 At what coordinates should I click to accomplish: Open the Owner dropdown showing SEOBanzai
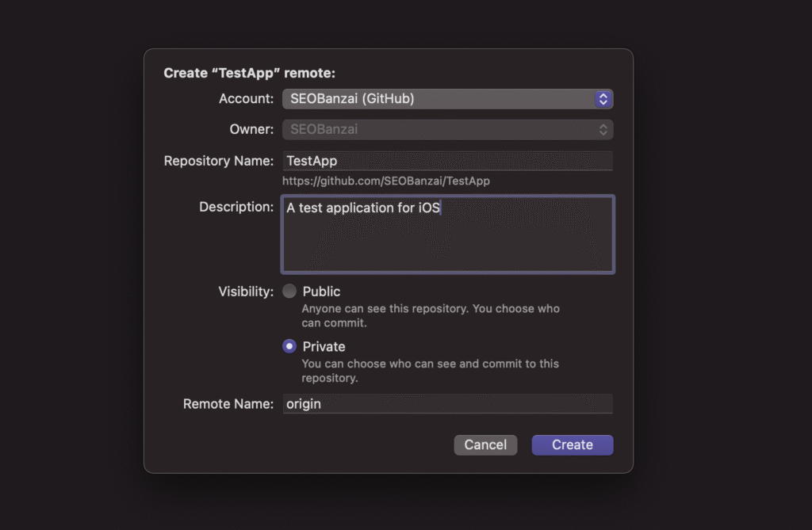pos(447,129)
